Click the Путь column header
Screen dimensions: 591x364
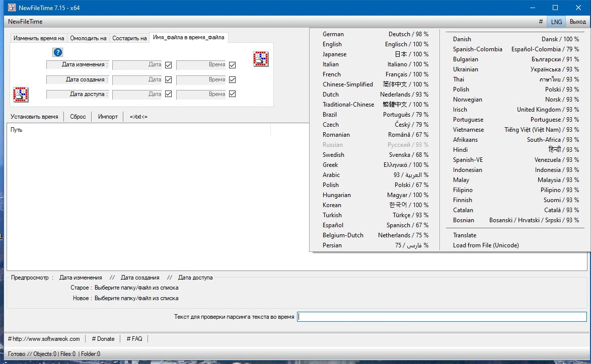coord(139,130)
